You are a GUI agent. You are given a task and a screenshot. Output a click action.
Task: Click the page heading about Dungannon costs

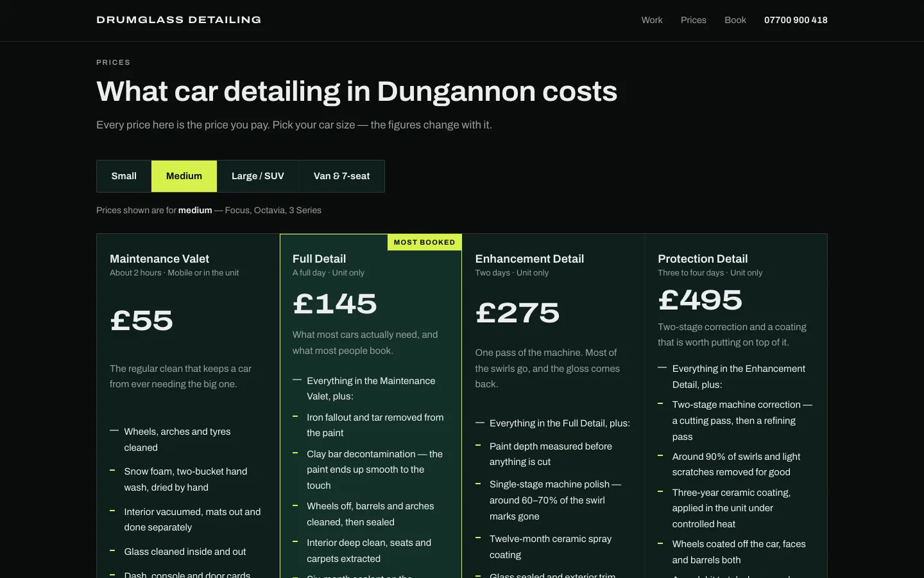357,91
